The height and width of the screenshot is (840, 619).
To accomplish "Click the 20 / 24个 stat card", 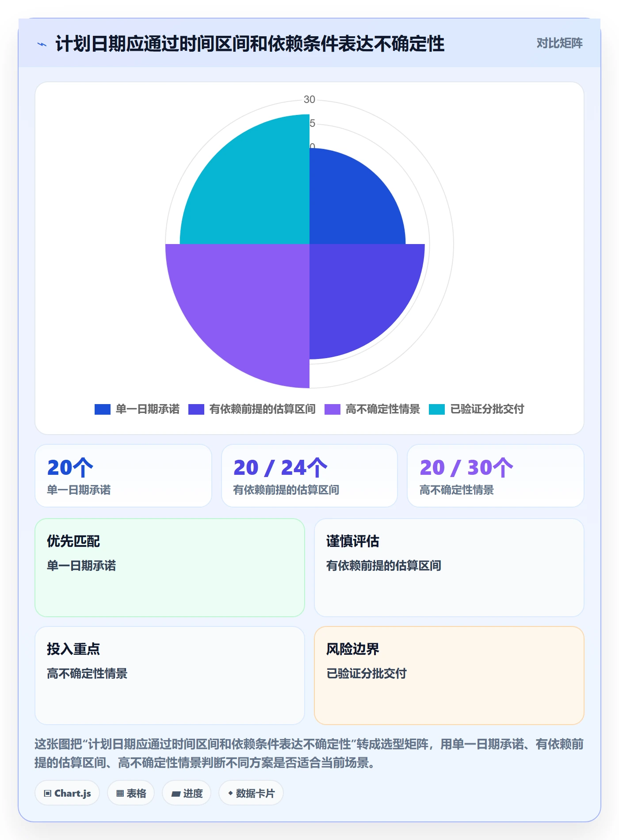I will 309,476.
